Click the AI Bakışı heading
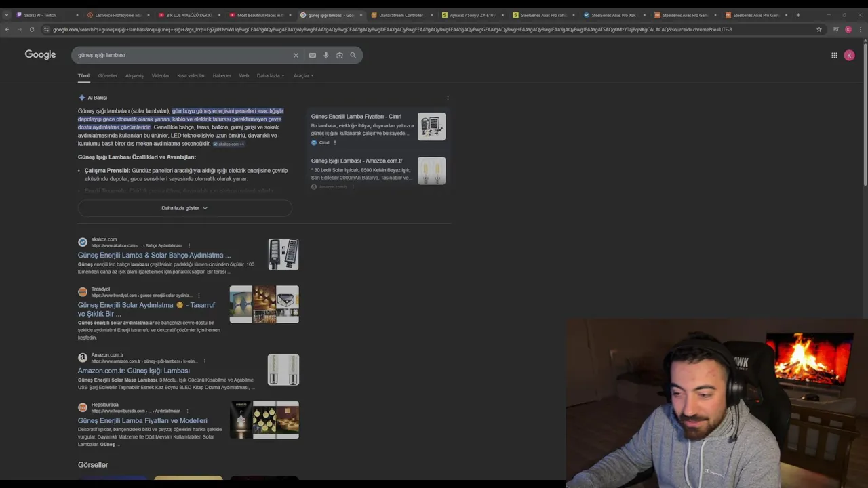The width and height of the screenshot is (868, 488). coord(97,98)
